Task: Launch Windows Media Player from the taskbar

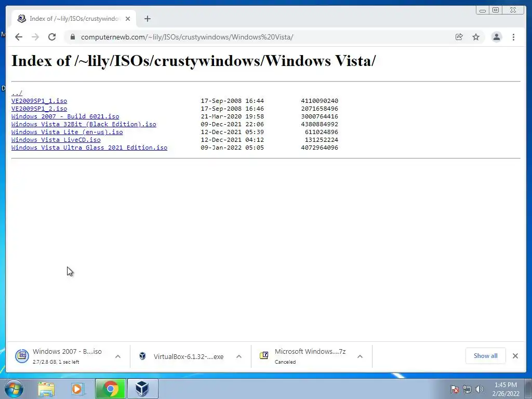Action: pos(78,389)
